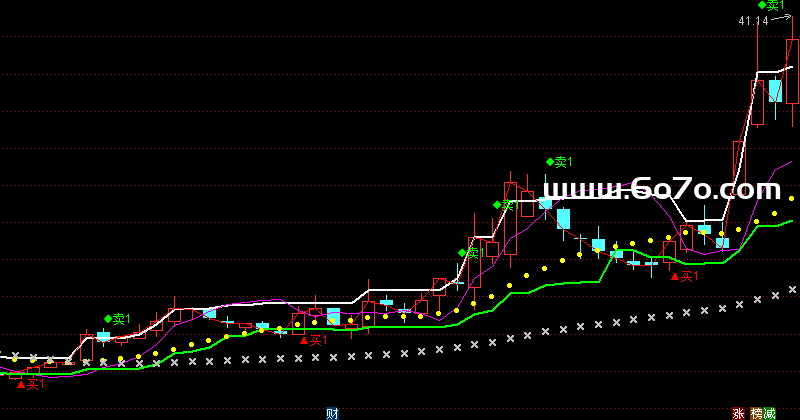Image resolution: width=800 pixels, height=420 pixels.
Task: Click the red 涨 icon
Action: 738,412
